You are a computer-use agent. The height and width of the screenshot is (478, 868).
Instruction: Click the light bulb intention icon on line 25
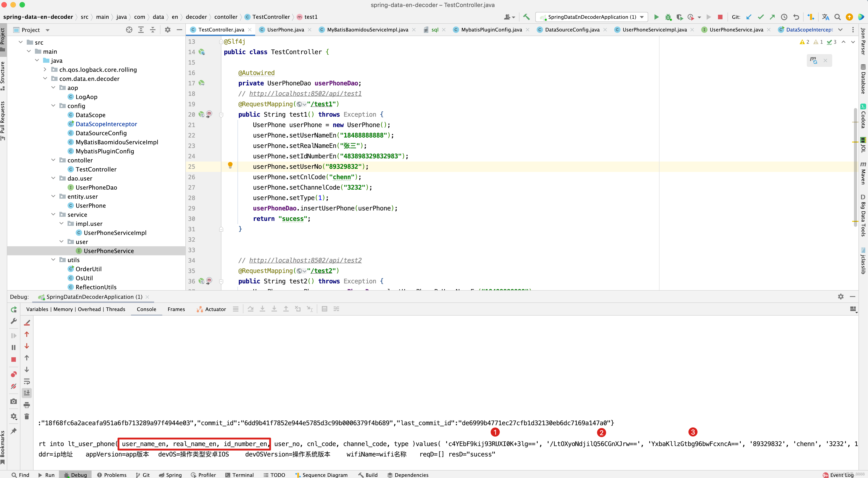tap(230, 165)
